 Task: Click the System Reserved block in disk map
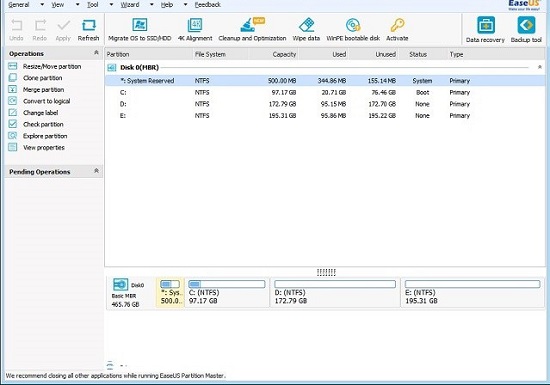pos(170,292)
